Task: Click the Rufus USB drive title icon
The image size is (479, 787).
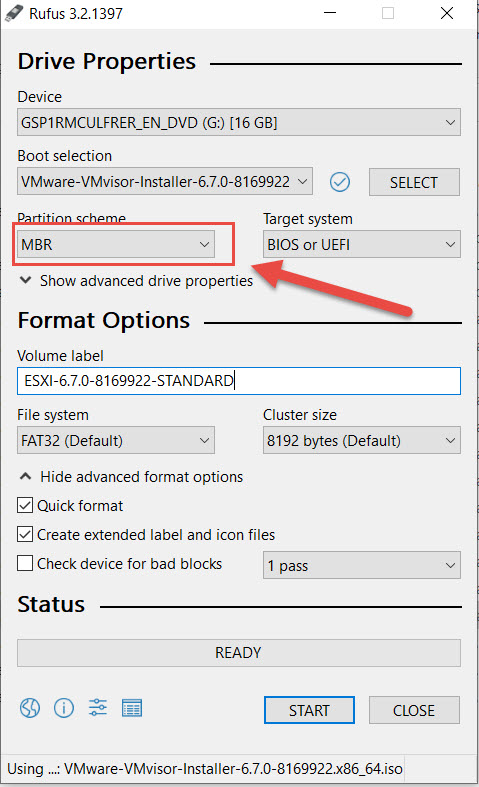Action: pos(14,13)
